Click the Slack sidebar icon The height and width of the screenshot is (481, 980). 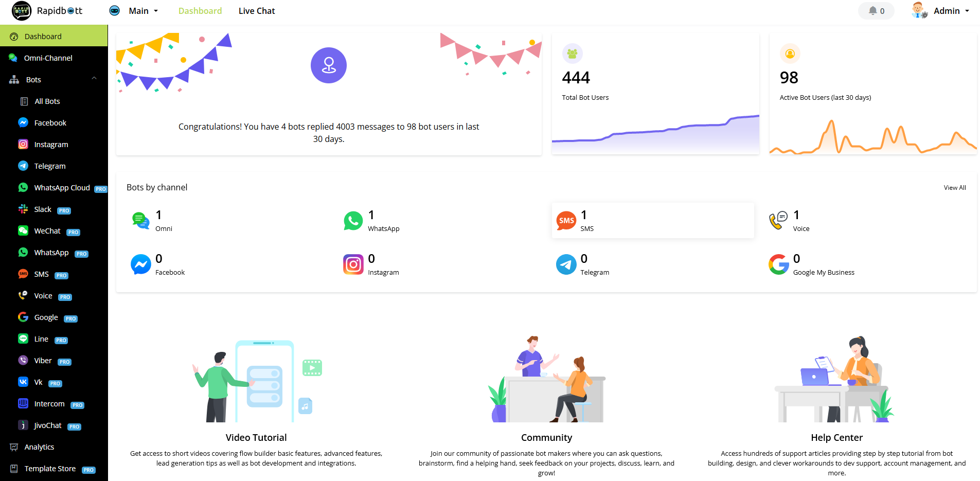[x=23, y=209]
